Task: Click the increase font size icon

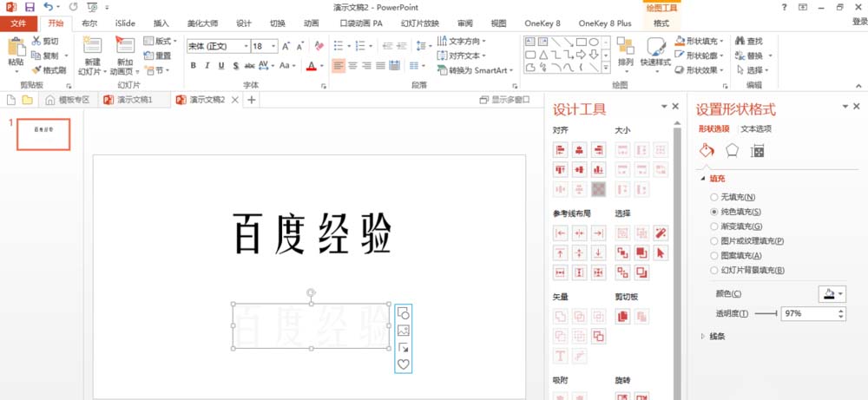Action: 286,47
